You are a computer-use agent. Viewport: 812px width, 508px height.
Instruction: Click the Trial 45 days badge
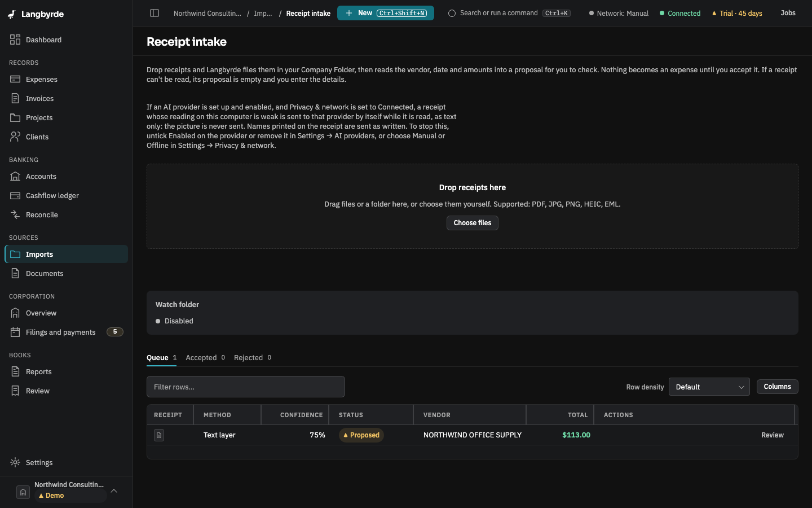coord(737,13)
